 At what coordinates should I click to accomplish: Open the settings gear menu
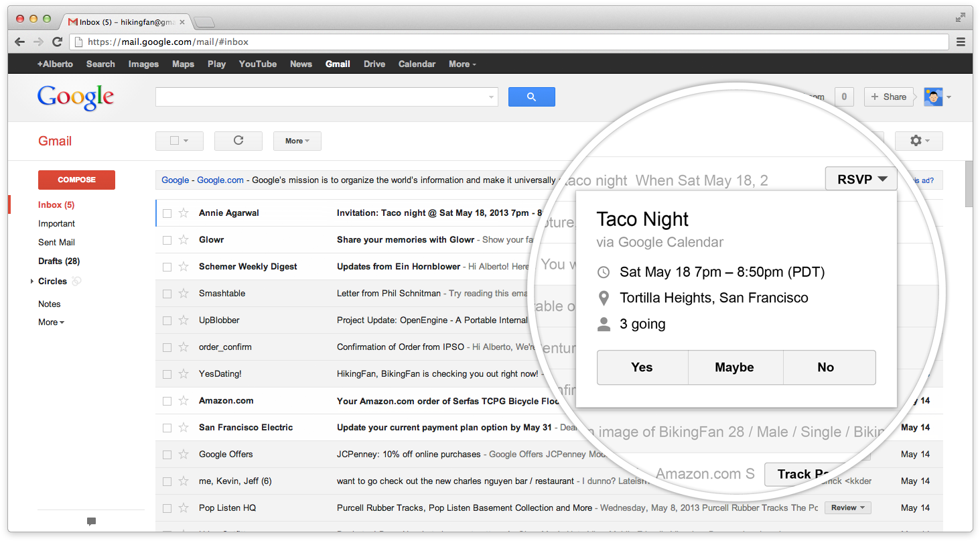919,141
